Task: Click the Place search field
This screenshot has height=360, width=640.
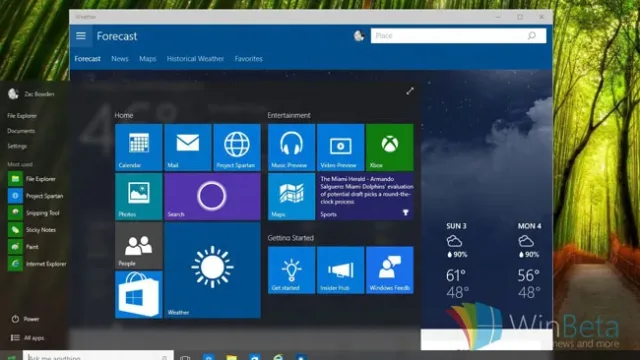Action: pyautogui.click(x=458, y=36)
